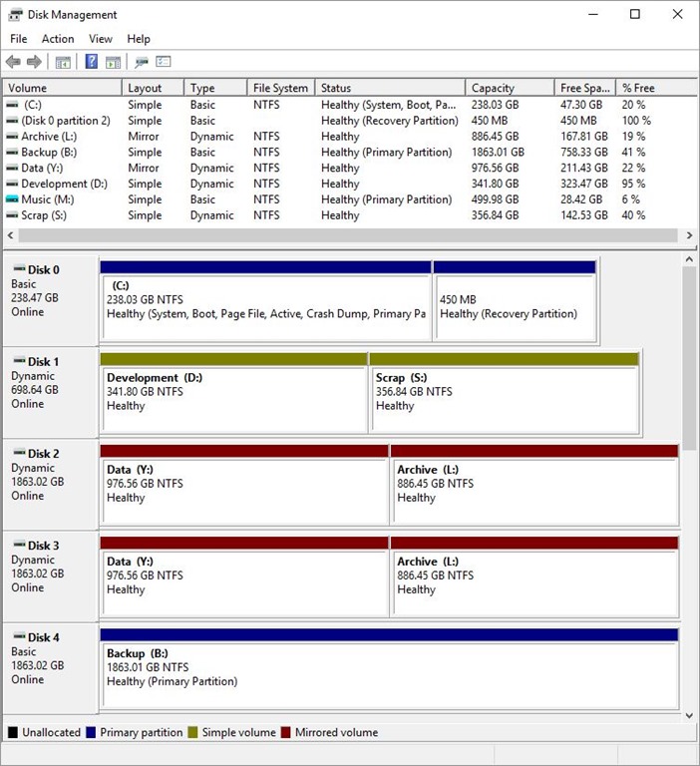This screenshot has width=700, height=766.
Task: Click the 323.47 GB free space cell
Action: click(x=584, y=184)
